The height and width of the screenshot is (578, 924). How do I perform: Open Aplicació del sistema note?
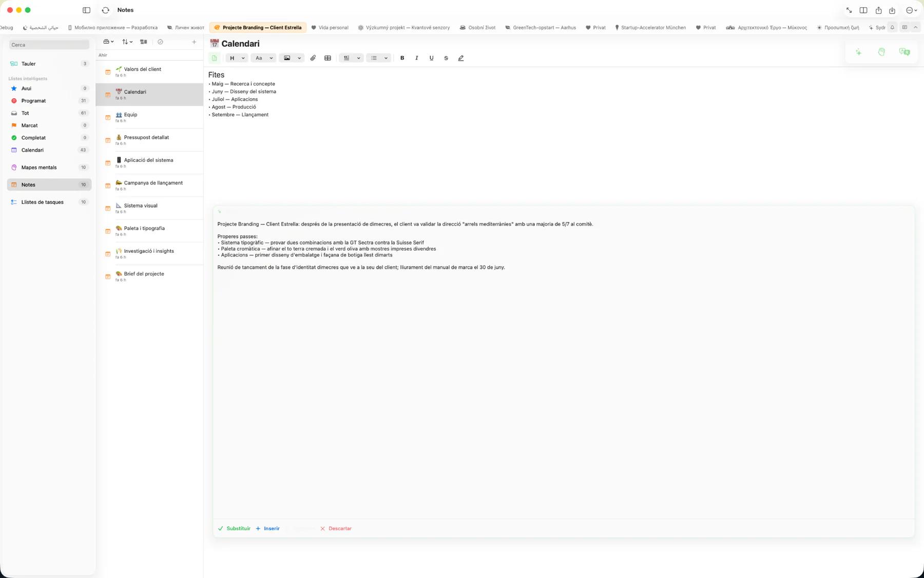click(x=150, y=163)
